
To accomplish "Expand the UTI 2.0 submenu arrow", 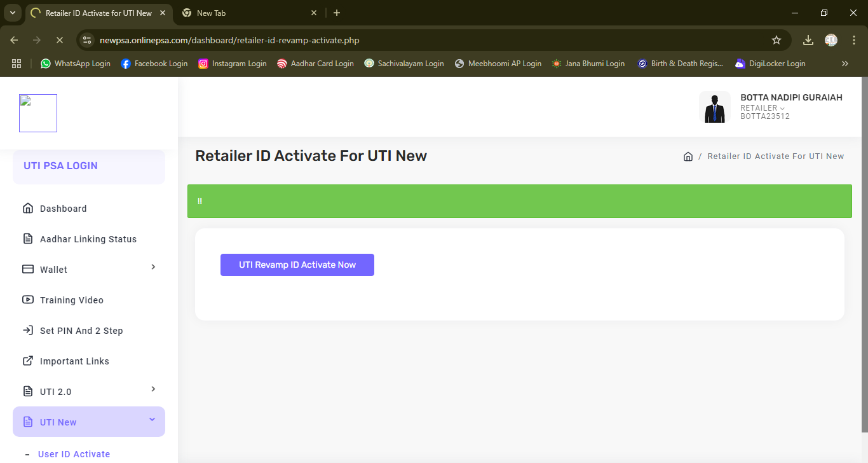I will point(153,389).
